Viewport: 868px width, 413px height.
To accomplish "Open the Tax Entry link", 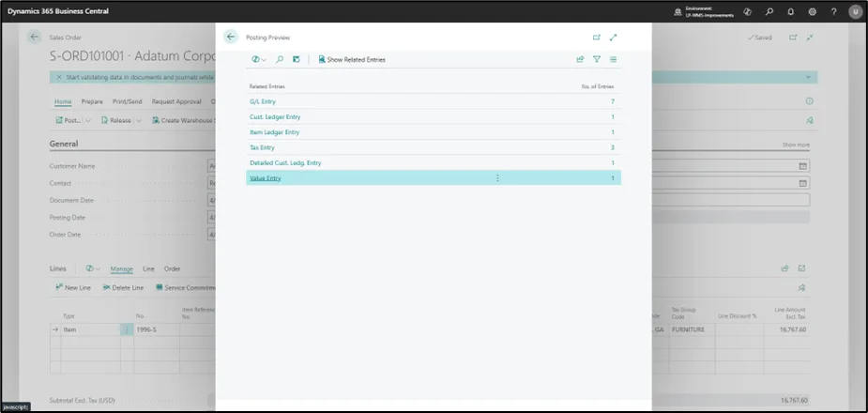I will coord(262,147).
